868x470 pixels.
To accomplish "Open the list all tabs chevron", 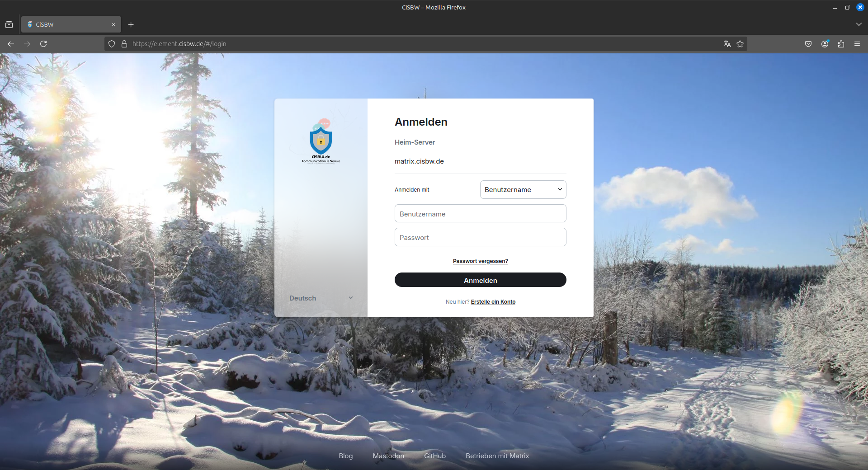I will pos(858,24).
